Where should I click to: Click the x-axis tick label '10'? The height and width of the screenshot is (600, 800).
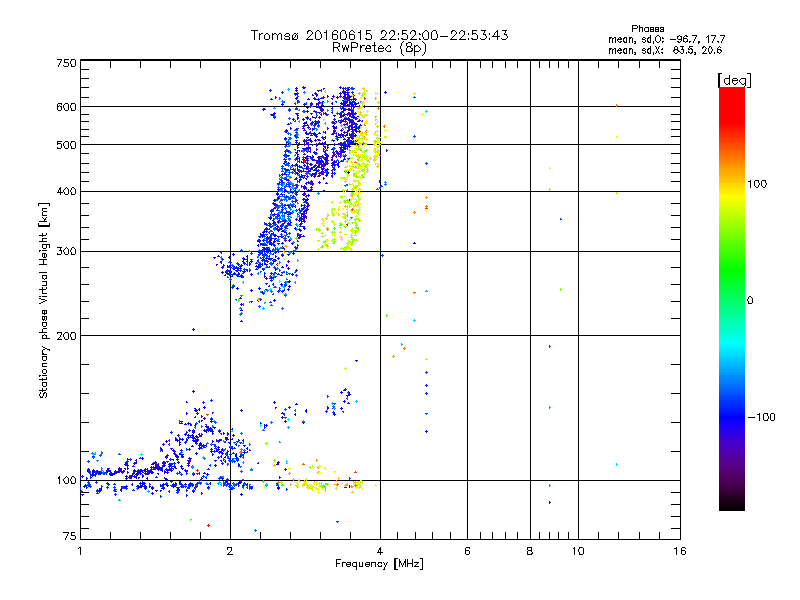coord(578,551)
